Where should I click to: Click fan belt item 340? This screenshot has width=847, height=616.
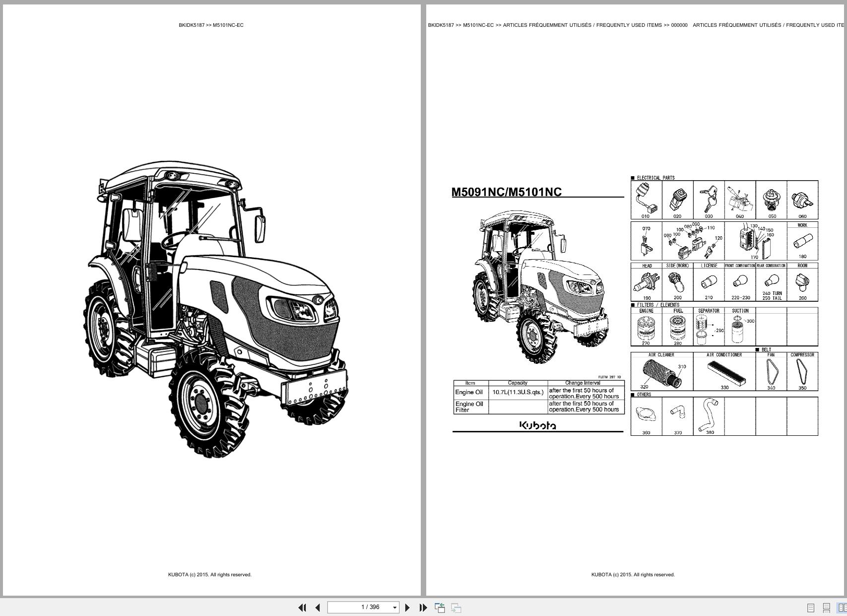pyautogui.click(x=772, y=371)
